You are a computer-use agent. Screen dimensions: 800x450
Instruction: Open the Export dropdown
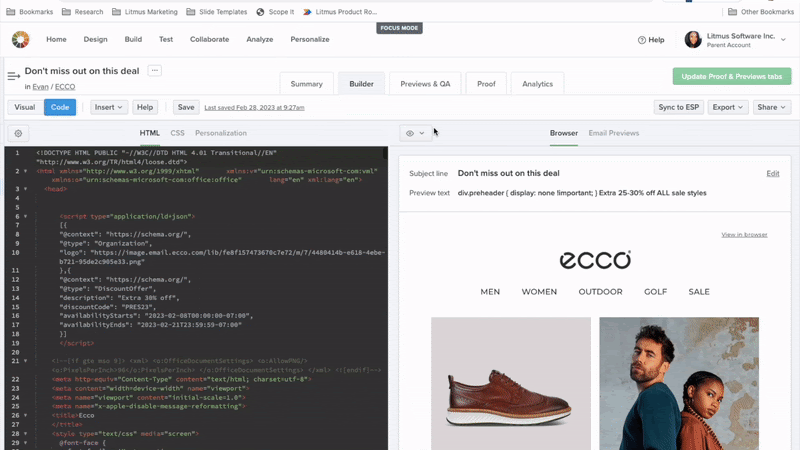728,107
